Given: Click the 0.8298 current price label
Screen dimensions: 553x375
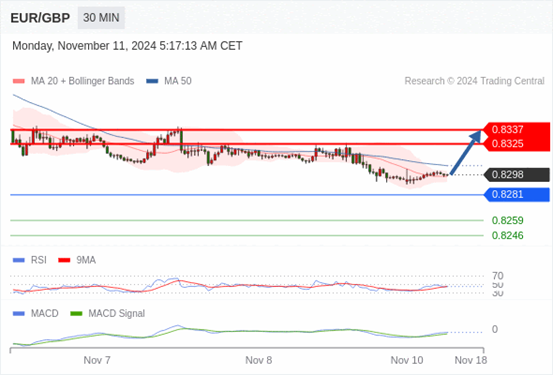Looking at the screenshot, I should click(x=517, y=175).
